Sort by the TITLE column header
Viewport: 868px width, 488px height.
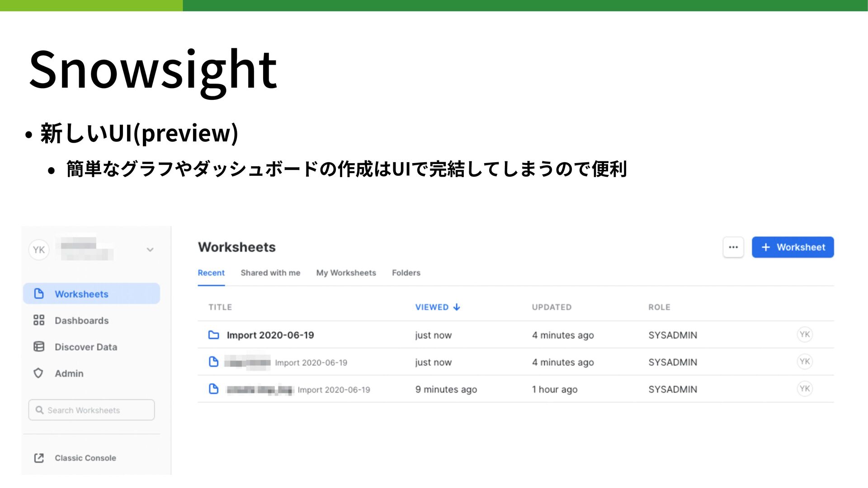(x=220, y=307)
